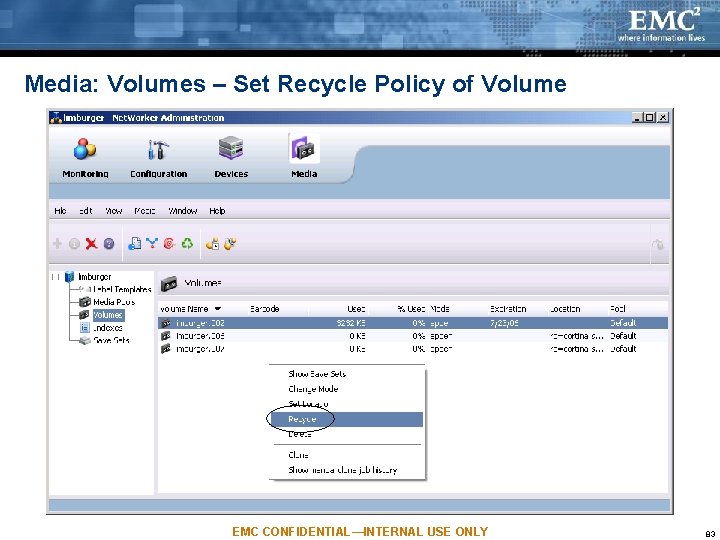Maximize the NetWorker Administration window
The height and width of the screenshot is (540, 720).
point(650,118)
